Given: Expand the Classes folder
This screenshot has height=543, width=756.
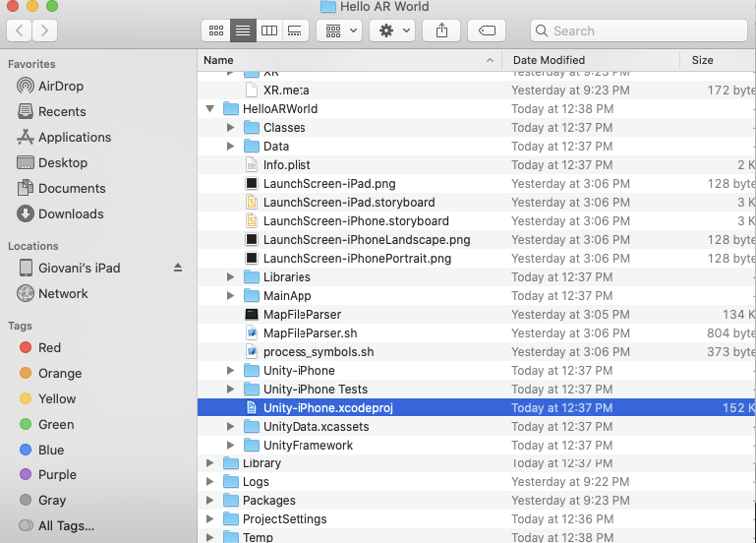Looking at the screenshot, I should tap(230, 128).
